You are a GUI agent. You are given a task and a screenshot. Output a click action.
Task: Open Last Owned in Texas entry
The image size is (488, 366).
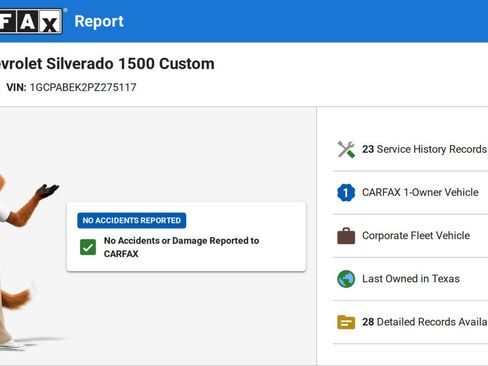[411, 279]
